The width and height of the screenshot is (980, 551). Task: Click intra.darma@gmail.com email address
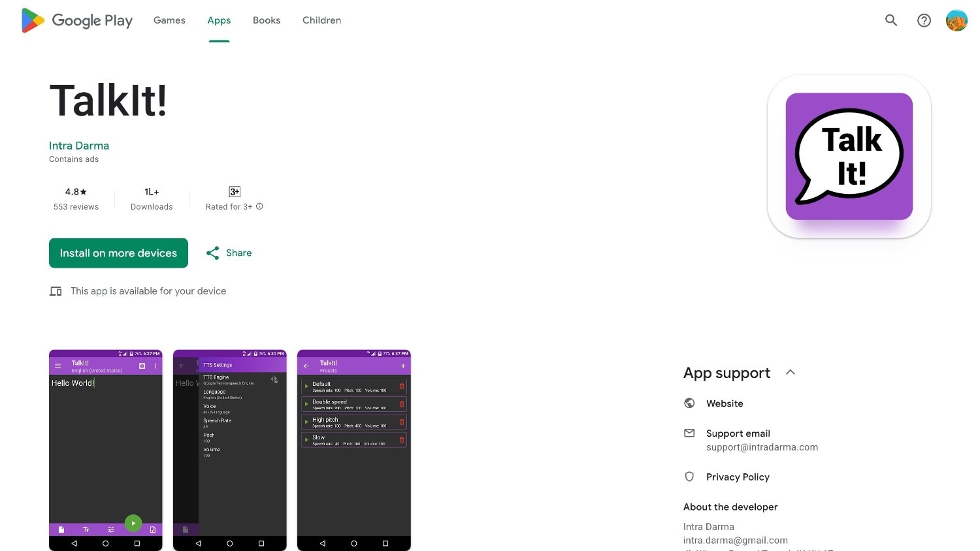click(x=736, y=541)
